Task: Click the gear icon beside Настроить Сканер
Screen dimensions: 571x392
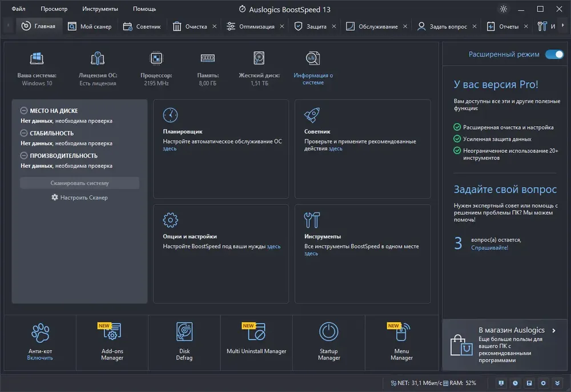Action: tap(55, 197)
